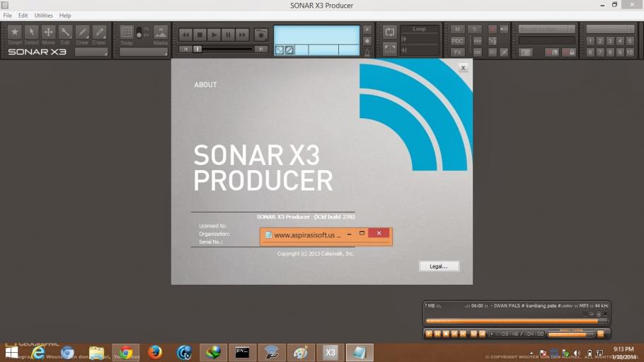Close the About dialog with X
The width and height of the screenshot is (644, 362).
point(463,68)
